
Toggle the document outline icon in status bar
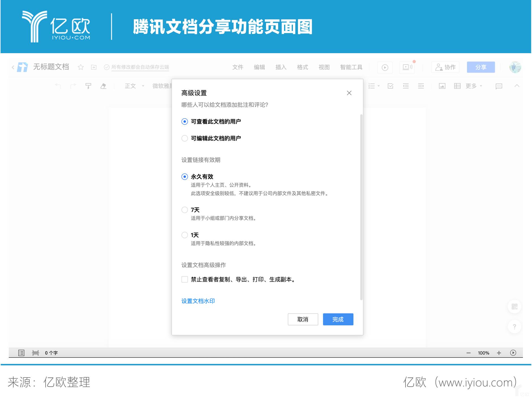pos(22,353)
